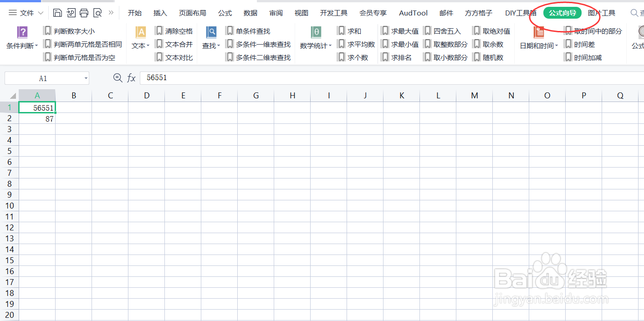644x321 pixels.
Task: Click the select-all corner triangle
Action: 13,96
